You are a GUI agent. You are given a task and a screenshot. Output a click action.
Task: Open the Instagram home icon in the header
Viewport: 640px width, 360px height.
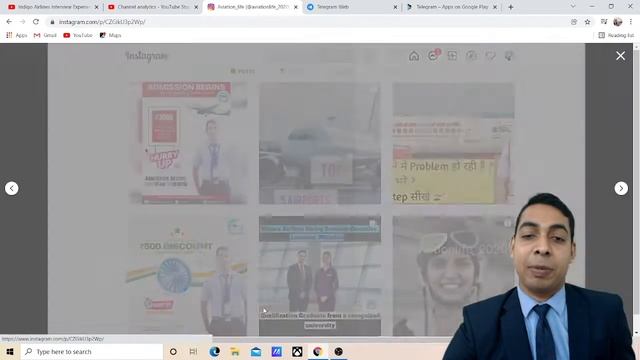pos(414,56)
